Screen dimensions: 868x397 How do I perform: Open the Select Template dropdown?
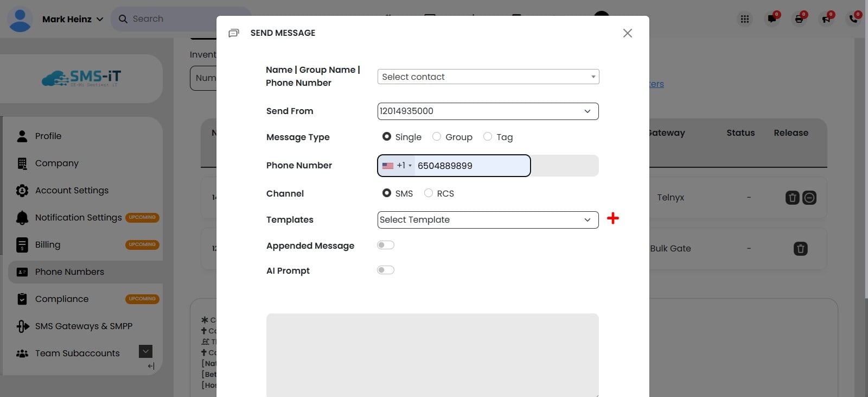click(488, 220)
